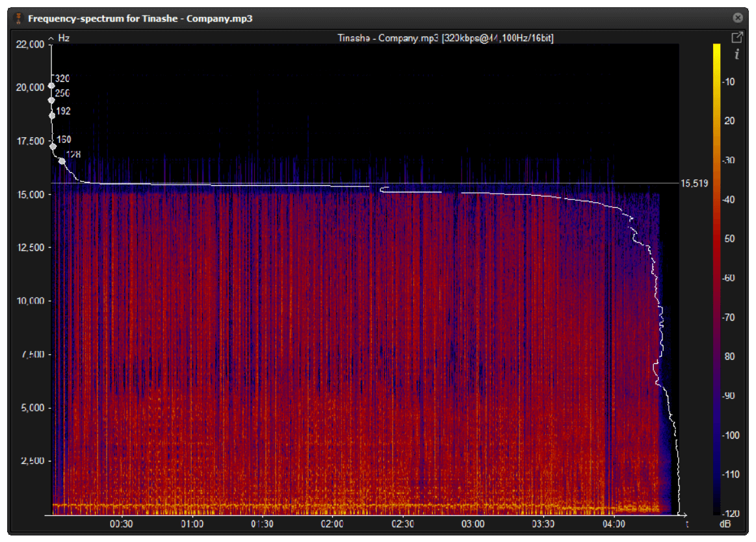The image size is (756, 542).
Task: Click the 02:00 time axis label
Action: [x=332, y=524]
